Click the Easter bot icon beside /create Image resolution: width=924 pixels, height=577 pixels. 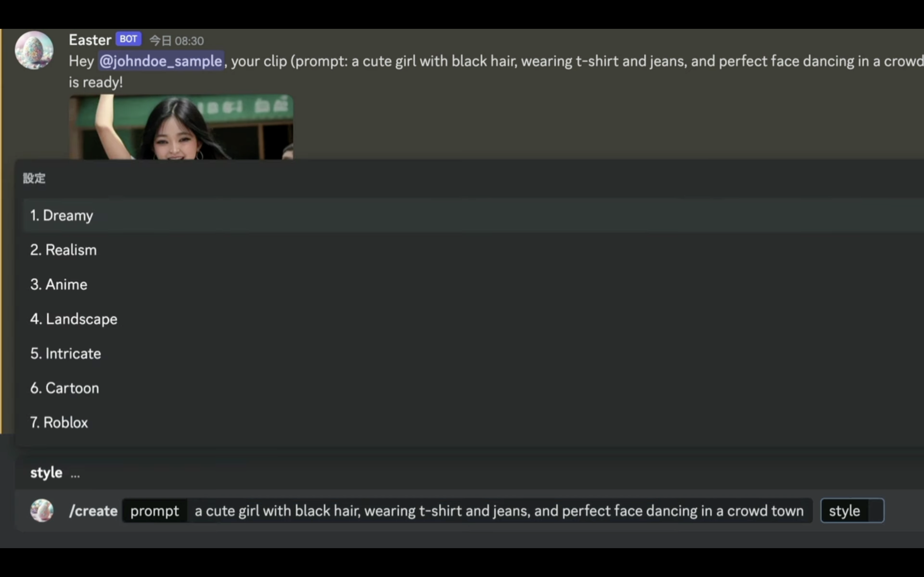tap(42, 510)
